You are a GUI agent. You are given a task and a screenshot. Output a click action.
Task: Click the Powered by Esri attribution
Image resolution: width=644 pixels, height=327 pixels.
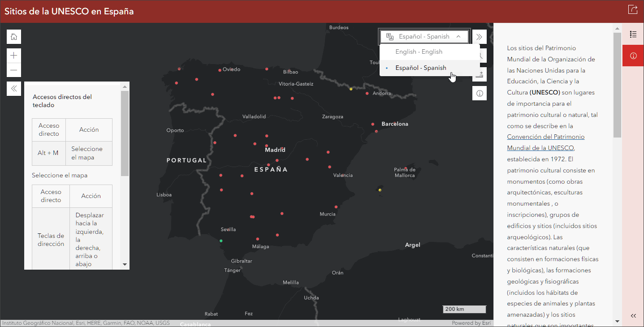pos(471,323)
